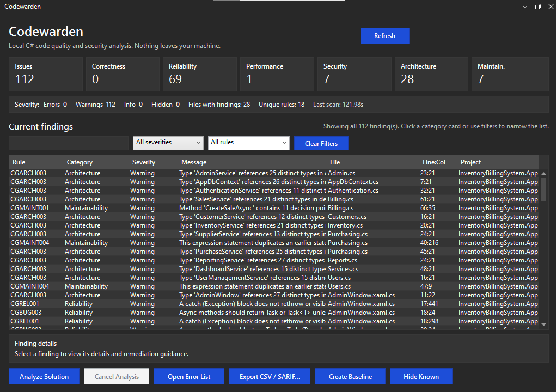Click the Customers.cs file cell
This screenshot has width=556, height=392.
(347, 217)
